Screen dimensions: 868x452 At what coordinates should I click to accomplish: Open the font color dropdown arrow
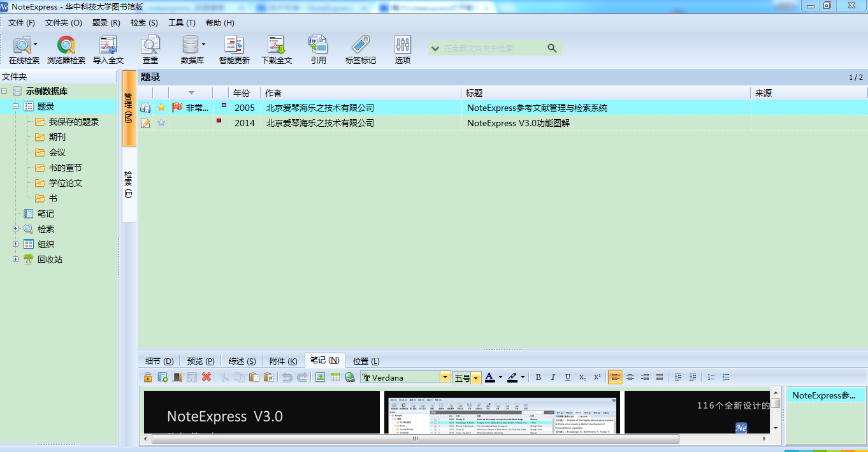[x=500, y=377]
